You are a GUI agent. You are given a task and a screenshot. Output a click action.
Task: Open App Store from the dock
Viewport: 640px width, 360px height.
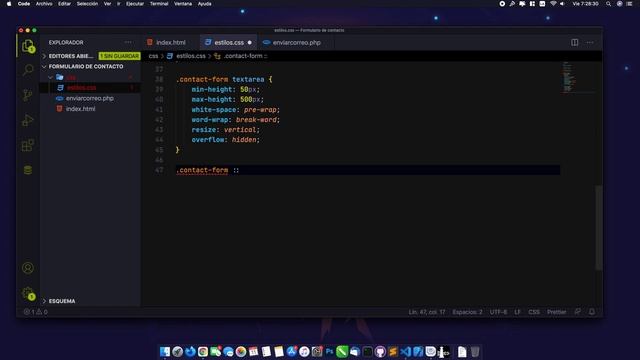[x=291, y=351]
